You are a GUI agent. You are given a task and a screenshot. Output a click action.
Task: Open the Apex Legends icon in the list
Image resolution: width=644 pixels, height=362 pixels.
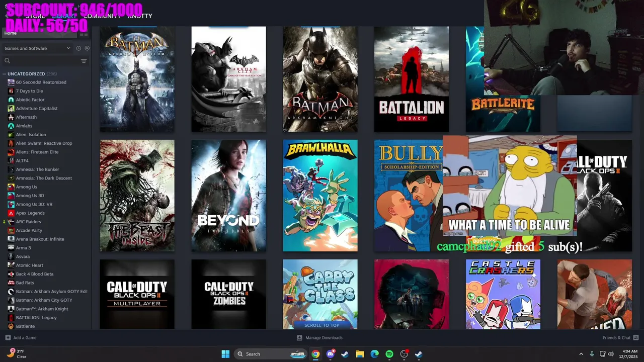point(11,213)
